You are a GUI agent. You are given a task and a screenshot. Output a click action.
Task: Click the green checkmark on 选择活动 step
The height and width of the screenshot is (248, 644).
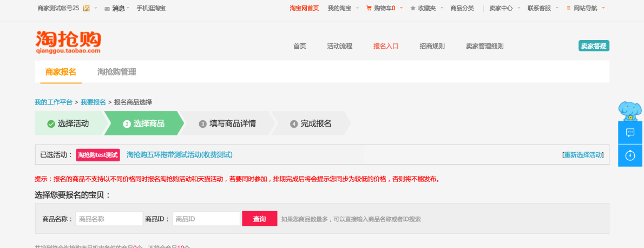tap(51, 123)
